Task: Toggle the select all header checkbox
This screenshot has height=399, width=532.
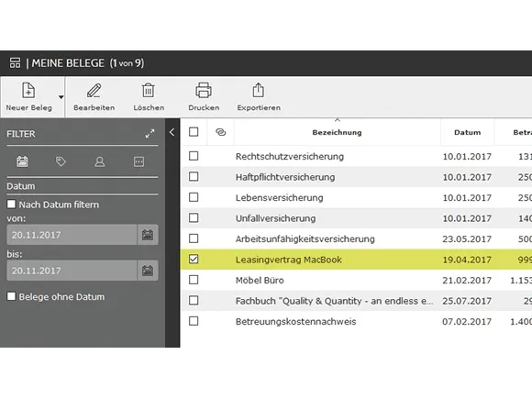Action: [x=194, y=132]
